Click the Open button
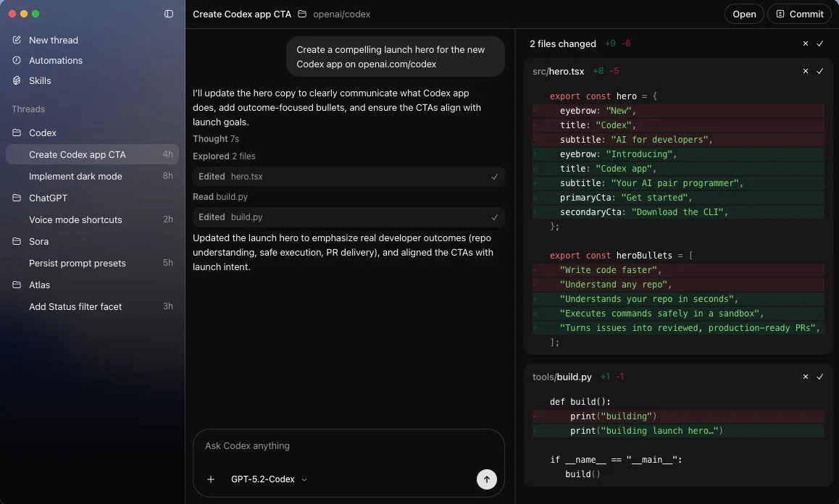 click(x=744, y=14)
